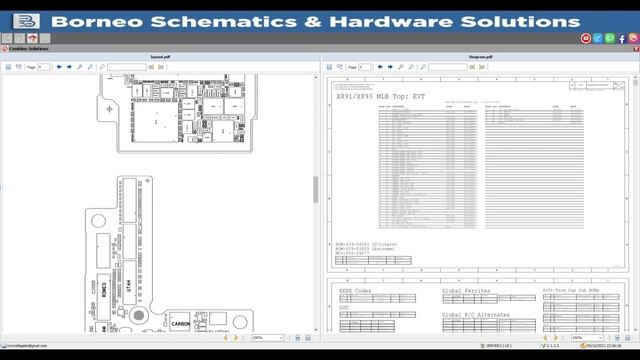The width and height of the screenshot is (640, 360).
Task: Select the diagram.pdf panel title
Action: point(481,57)
